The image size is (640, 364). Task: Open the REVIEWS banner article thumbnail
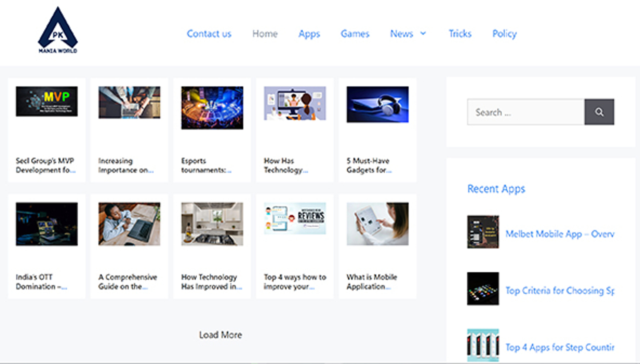pyautogui.click(x=295, y=218)
